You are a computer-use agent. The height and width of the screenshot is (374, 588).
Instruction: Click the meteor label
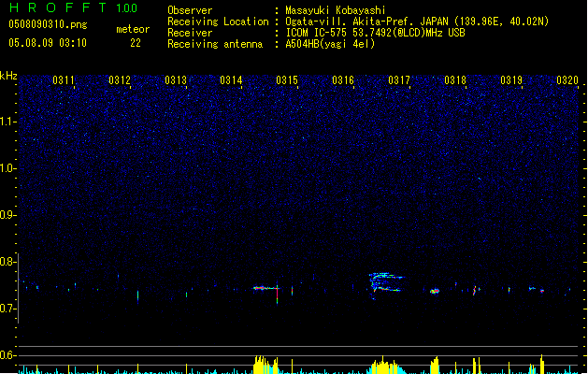[133, 29]
